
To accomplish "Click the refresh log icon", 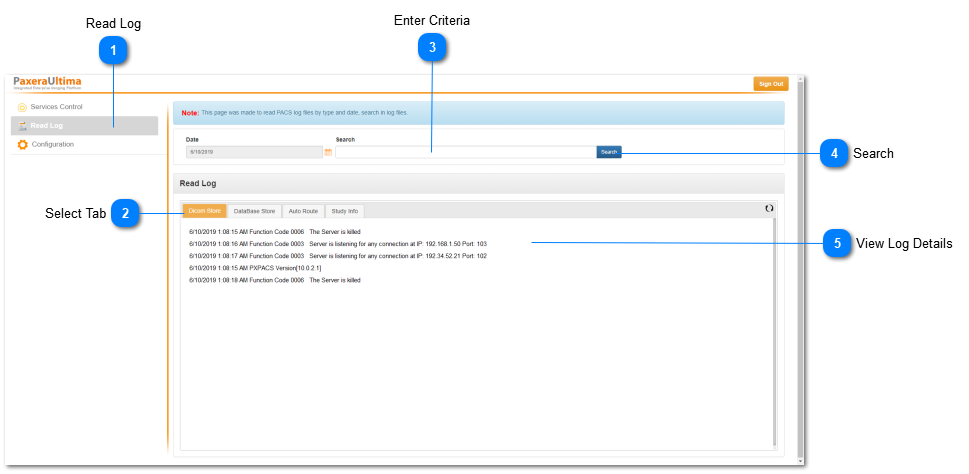I will point(769,208).
